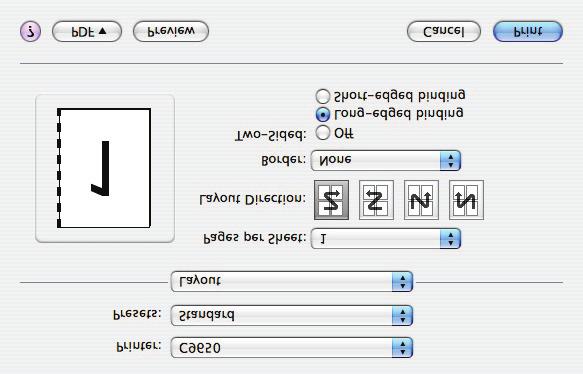
Task: Open the Layout pane selector menu
Action: (292, 281)
